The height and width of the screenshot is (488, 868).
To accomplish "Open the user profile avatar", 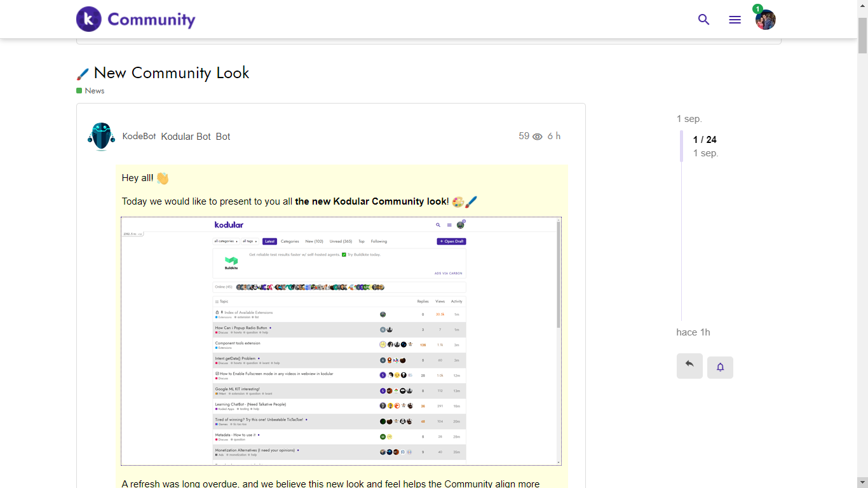I will (767, 21).
